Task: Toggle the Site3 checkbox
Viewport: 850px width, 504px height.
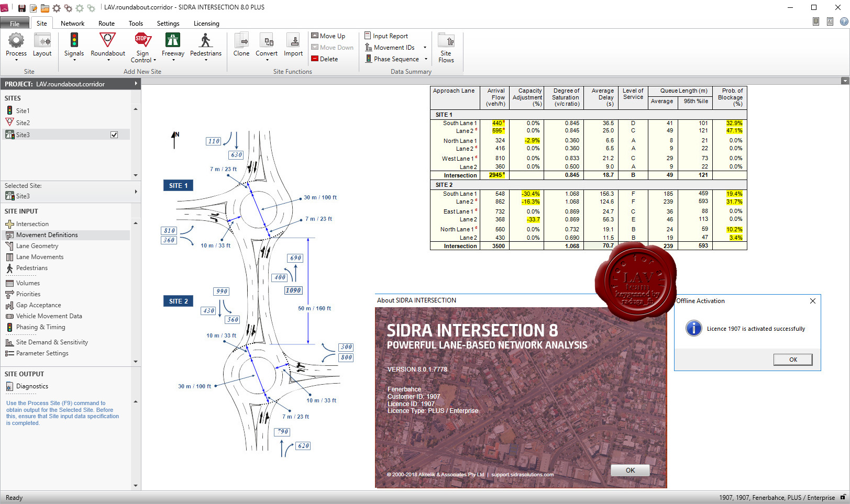Action: 114,135
